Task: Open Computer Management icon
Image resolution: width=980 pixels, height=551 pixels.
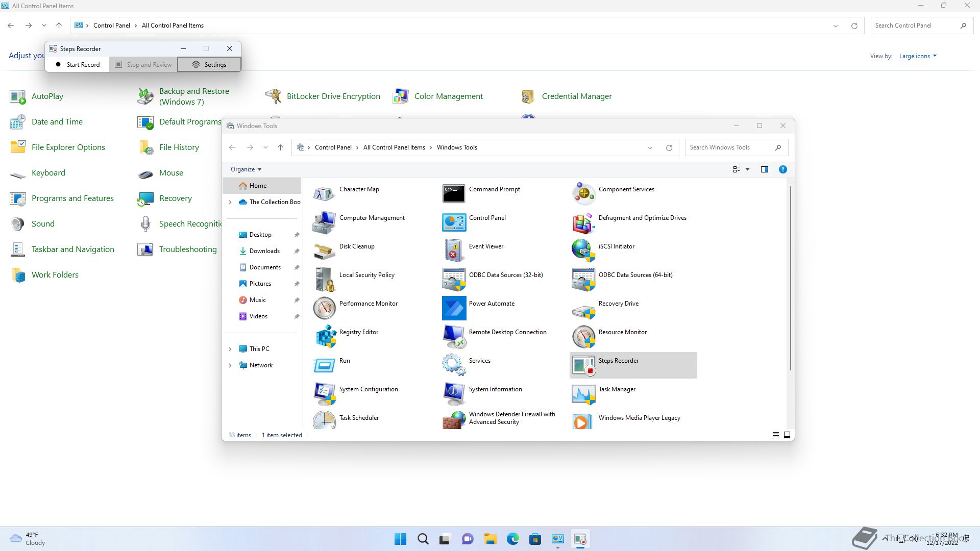Action: 324,222
